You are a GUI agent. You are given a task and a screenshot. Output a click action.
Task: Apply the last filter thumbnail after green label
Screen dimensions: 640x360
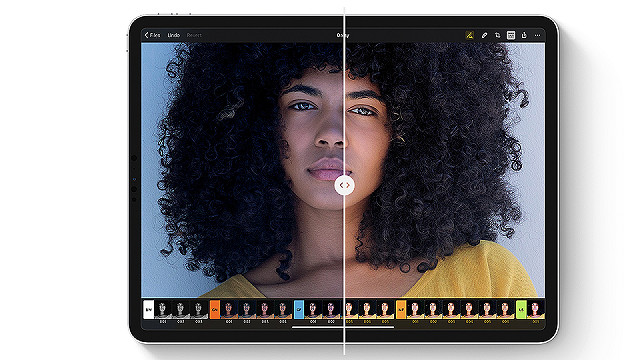(x=536, y=309)
